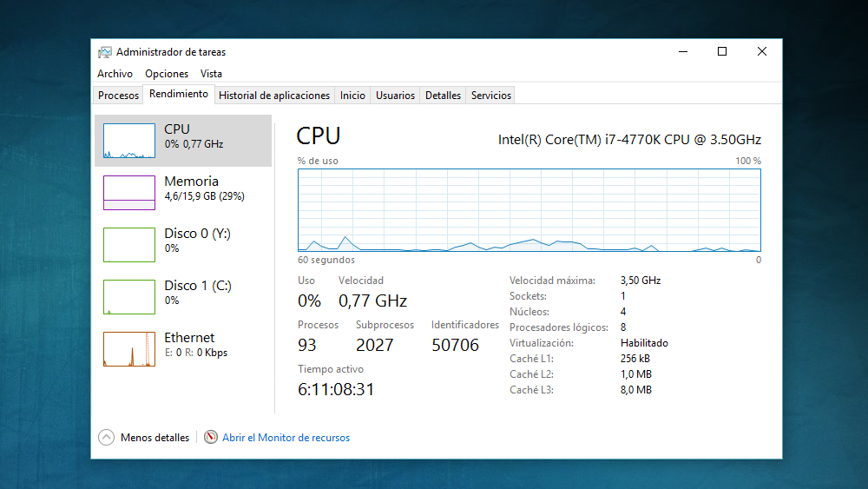
Task: Go to the Usuarios tab
Action: [395, 96]
